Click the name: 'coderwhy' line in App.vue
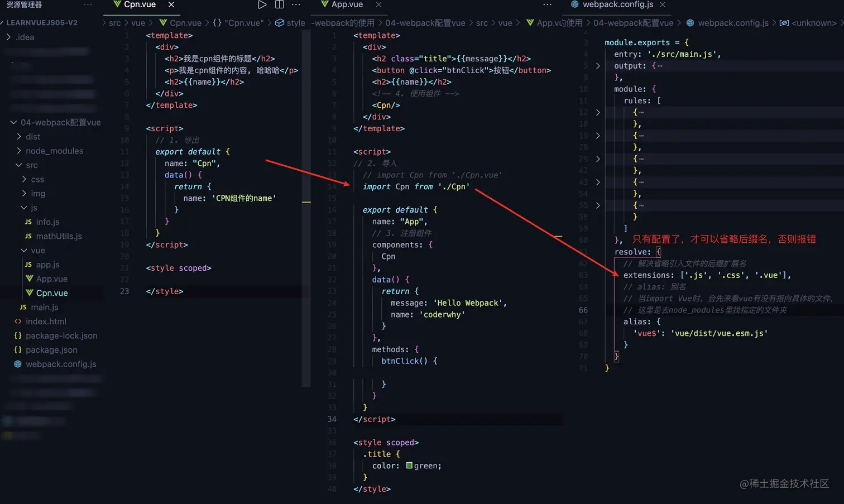This screenshot has height=504, width=844. pyautogui.click(x=428, y=314)
